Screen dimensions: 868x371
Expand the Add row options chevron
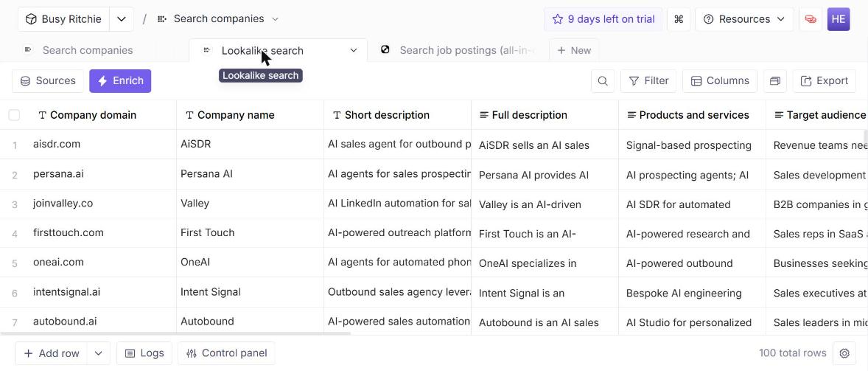click(99, 353)
